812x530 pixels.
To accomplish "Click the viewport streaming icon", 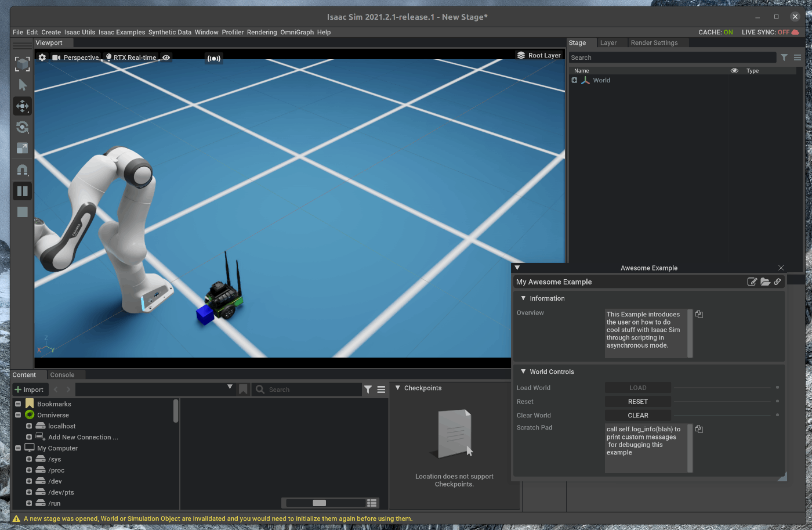I will tap(214, 58).
